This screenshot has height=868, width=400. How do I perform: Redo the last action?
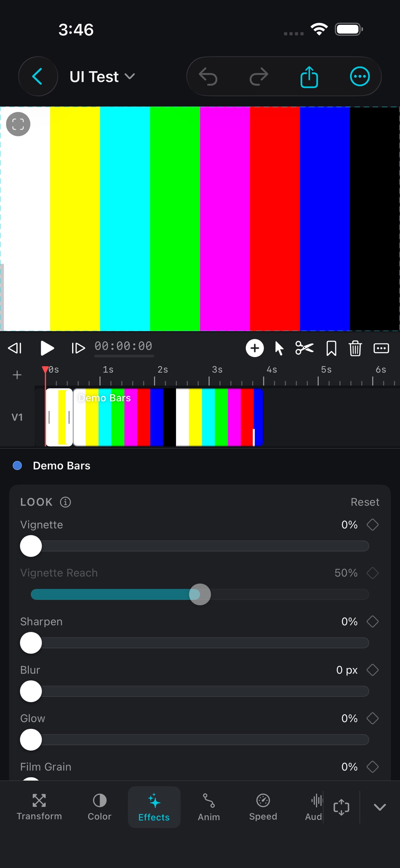click(259, 76)
